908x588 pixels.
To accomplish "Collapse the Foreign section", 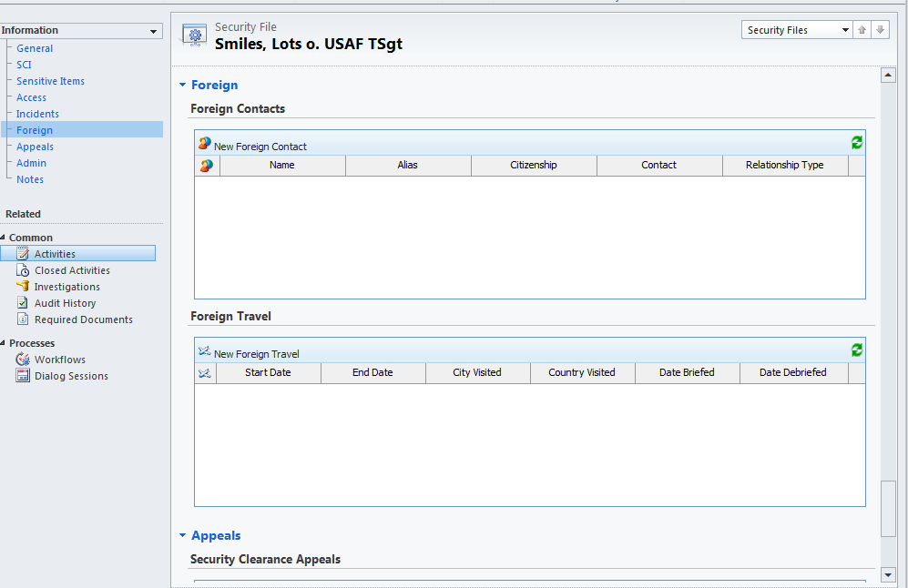I will [x=183, y=86].
